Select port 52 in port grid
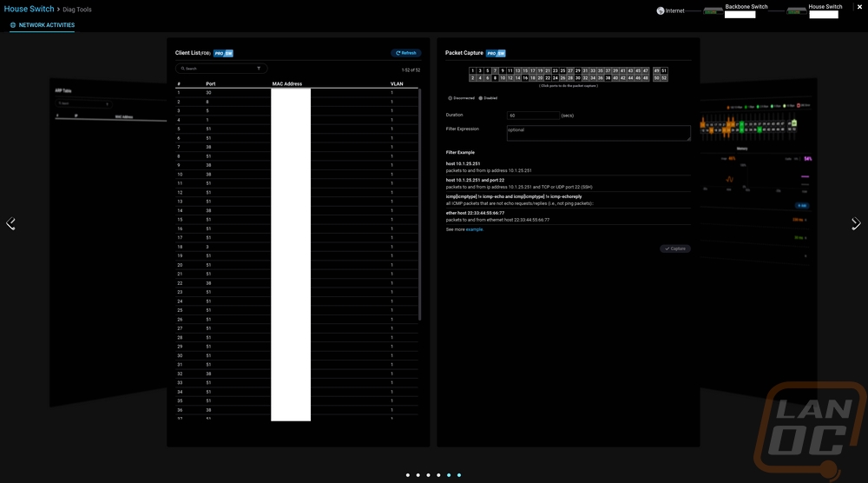Image resolution: width=868 pixels, height=483 pixels. (664, 78)
